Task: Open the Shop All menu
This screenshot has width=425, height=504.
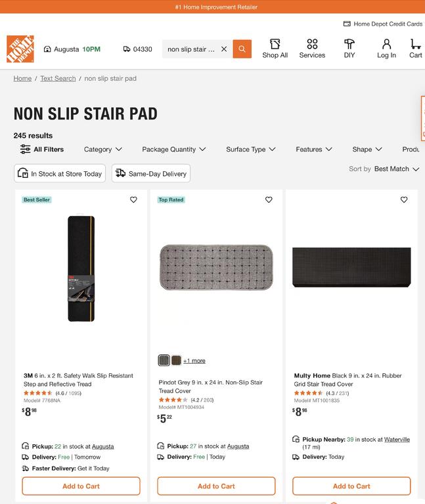Action: pyautogui.click(x=275, y=49)
